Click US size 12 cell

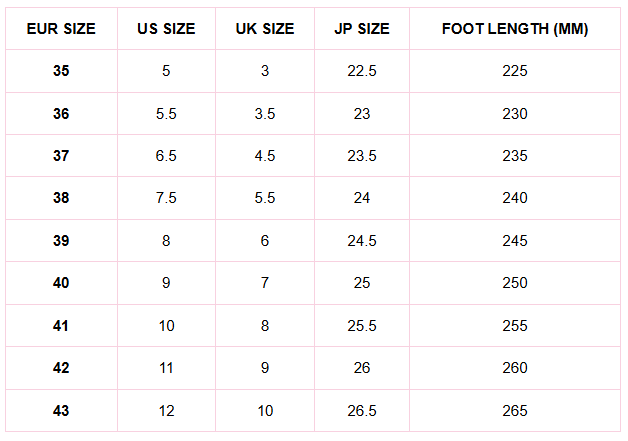[166, 411]
